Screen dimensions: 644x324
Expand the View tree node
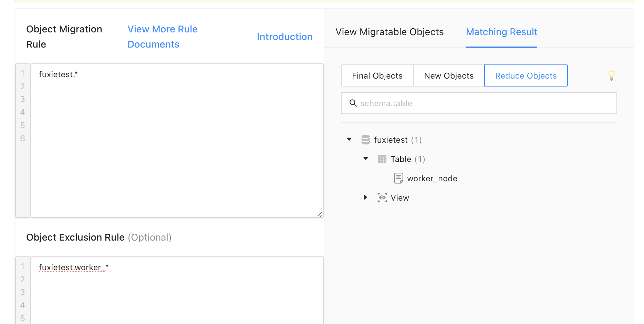pos(366,197)
